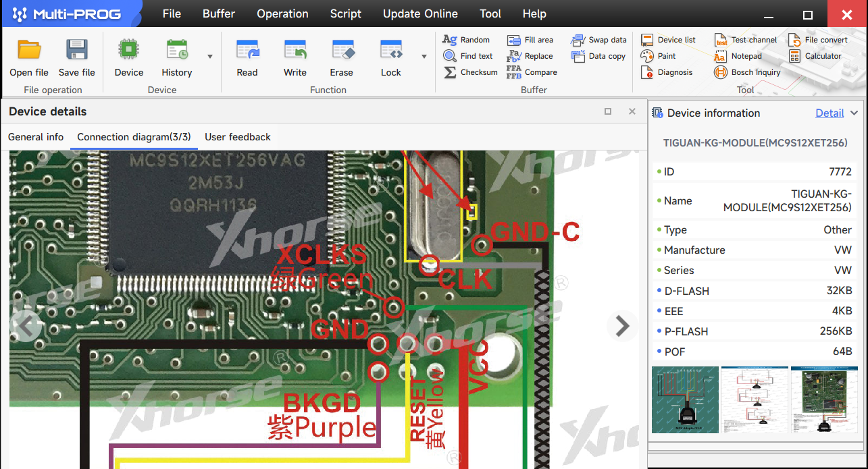Open the Data copy tool

coord(598,56)
